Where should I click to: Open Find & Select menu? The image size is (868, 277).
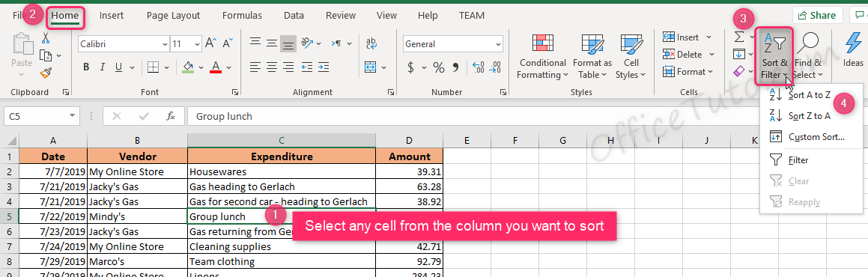pos(808,56)
